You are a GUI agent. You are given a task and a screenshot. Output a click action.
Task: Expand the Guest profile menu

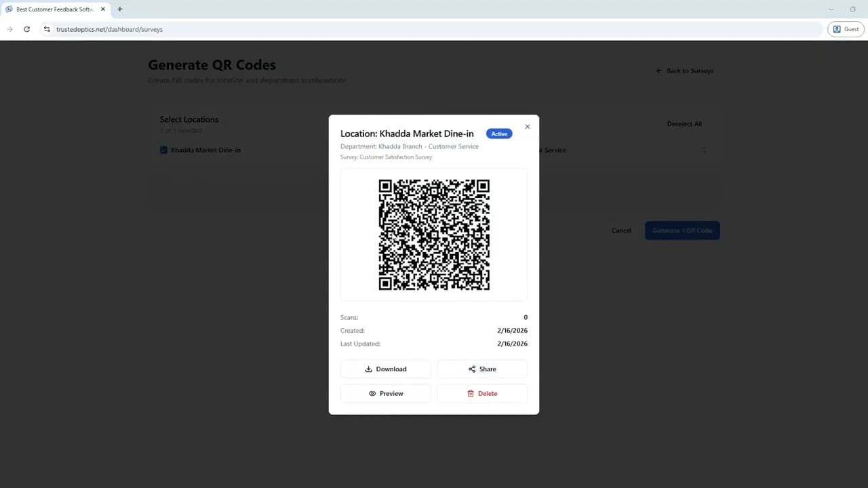(x=846, y=29)
